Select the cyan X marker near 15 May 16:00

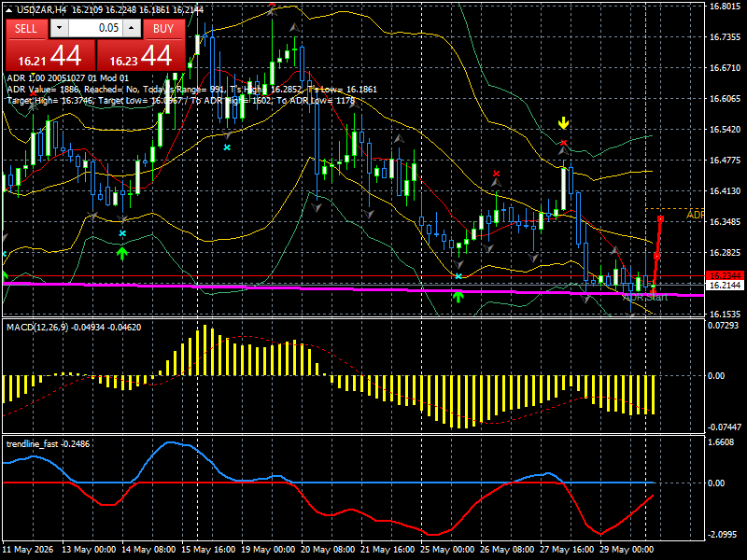227,147
